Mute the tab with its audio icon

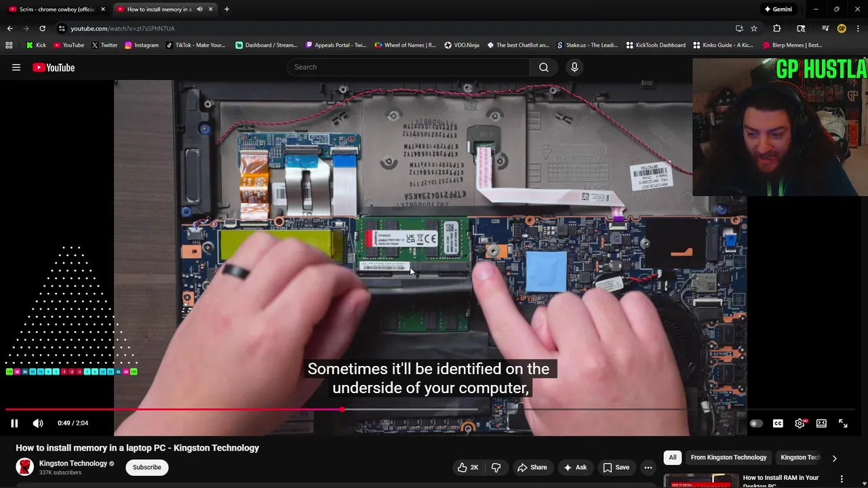coord(199,9)
